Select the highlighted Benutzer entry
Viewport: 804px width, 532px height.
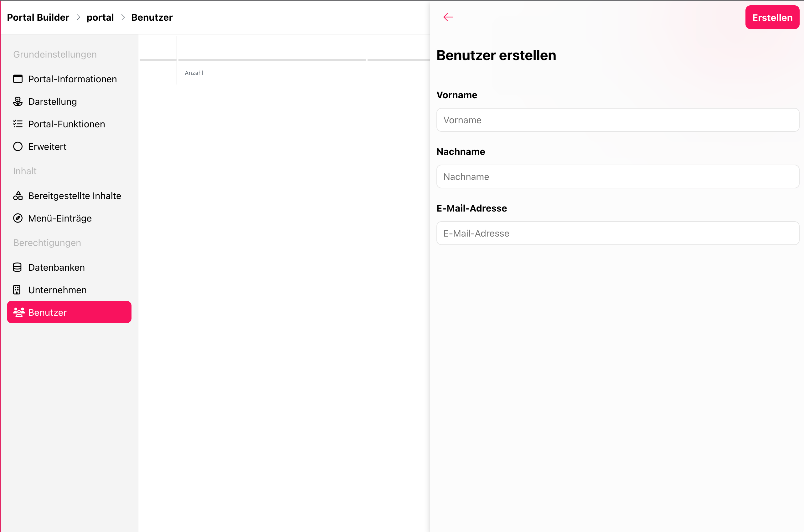69,312
